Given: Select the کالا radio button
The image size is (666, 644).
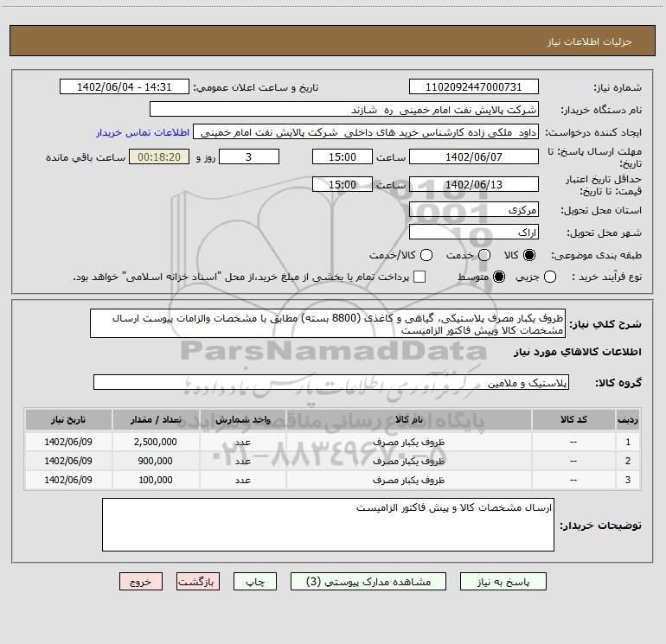Looking at the screenshot, I should [529, 255].
